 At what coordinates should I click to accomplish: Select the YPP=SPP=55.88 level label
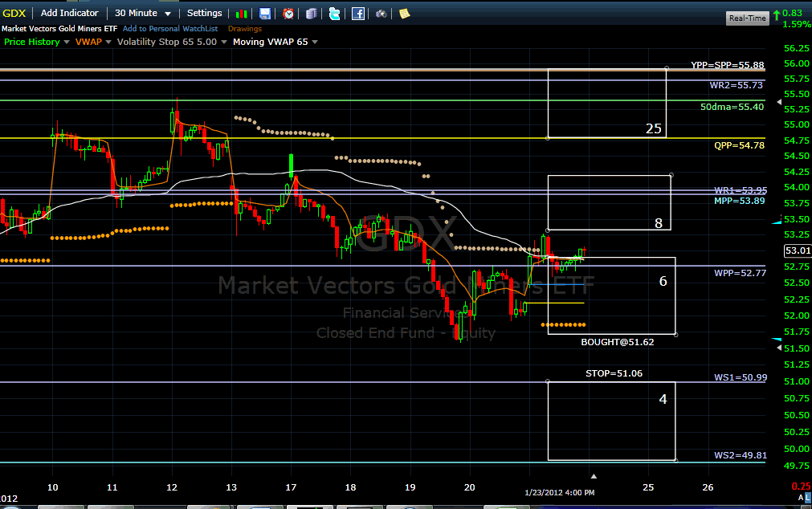tap(727, 65)
